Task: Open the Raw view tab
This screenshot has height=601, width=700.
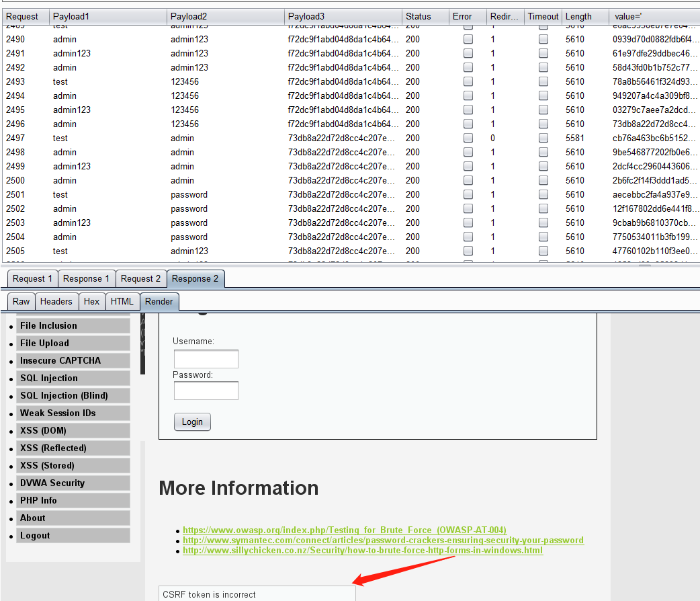Action: click(21, 302)
